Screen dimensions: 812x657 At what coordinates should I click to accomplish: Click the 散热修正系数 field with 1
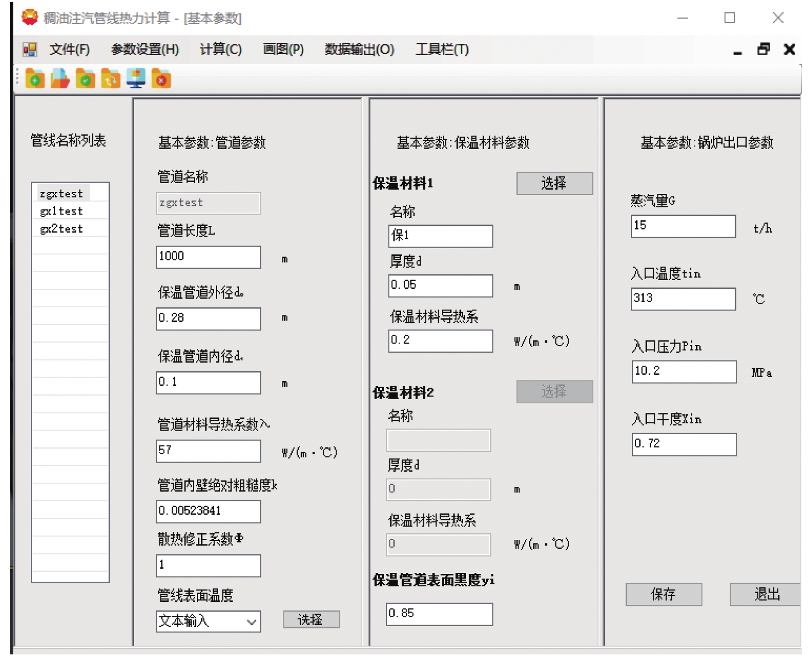[x=208, y=566]
